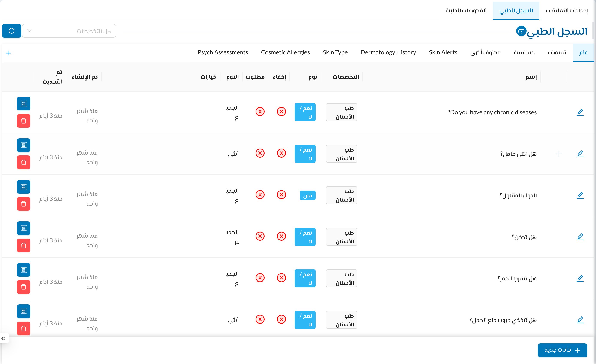Image resolution: width=596 pixels, height=364 pixels.
Task: Toggle إخفاء for الدواء المتناول؟
Action: tap(281, 195)
